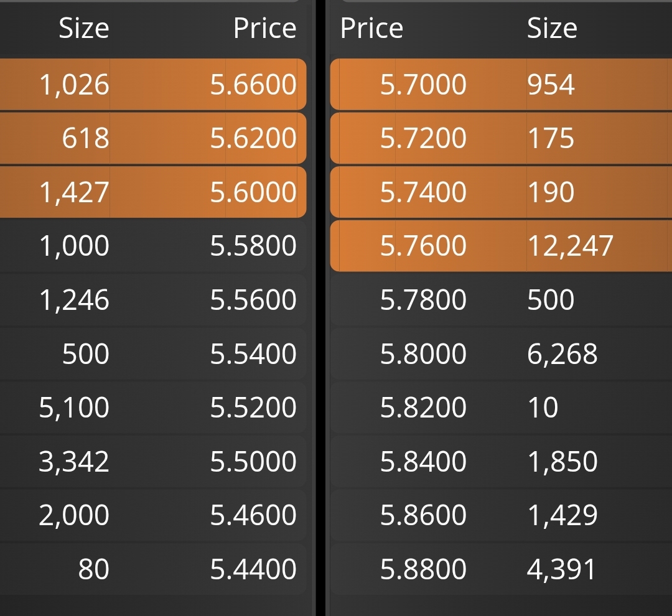Click the 5.5400 bid price row
This screenshot has height=616, width=672.
coord(153,353)
